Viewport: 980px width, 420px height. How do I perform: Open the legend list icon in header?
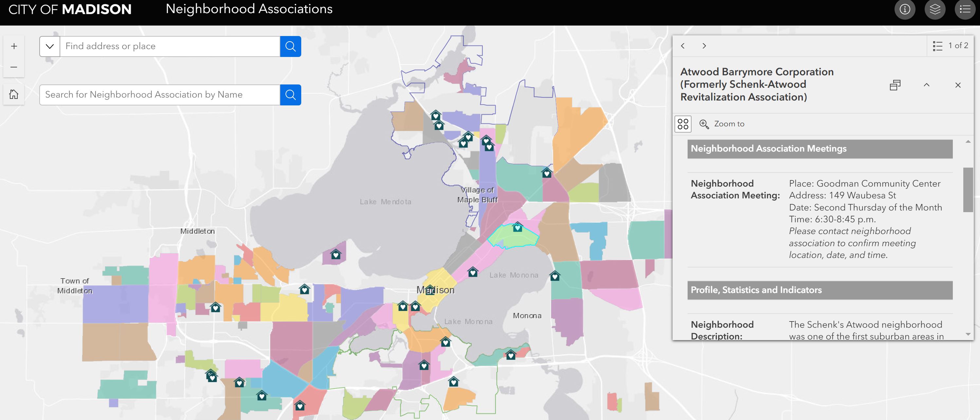coord(965,9)
